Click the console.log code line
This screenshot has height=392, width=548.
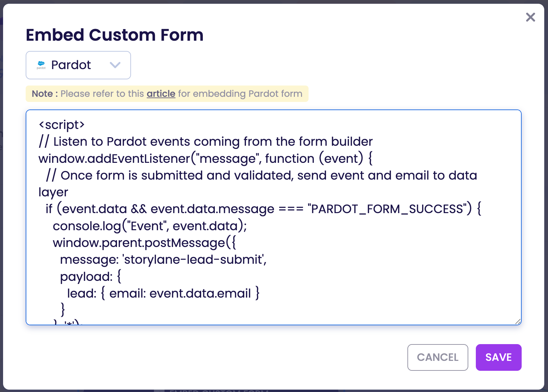pyautogui.click(x=150, y=226)
